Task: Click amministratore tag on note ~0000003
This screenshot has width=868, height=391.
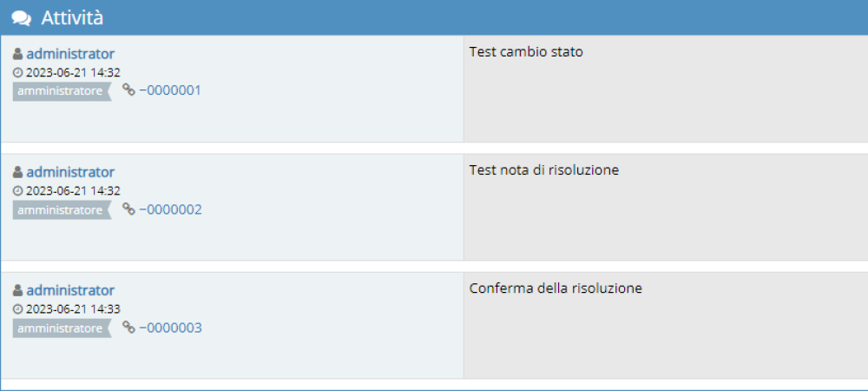Action: click(x=60, y=328)
